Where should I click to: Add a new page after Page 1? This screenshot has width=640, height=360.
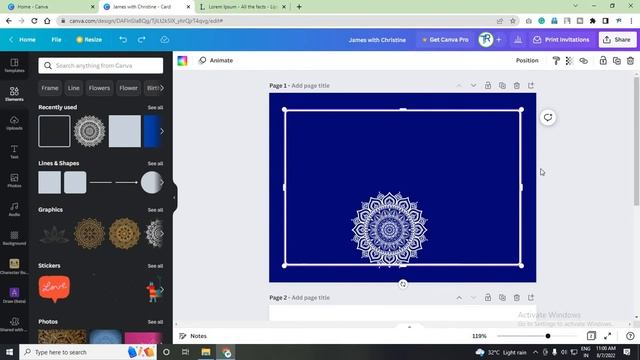click(x=531, y=85)
